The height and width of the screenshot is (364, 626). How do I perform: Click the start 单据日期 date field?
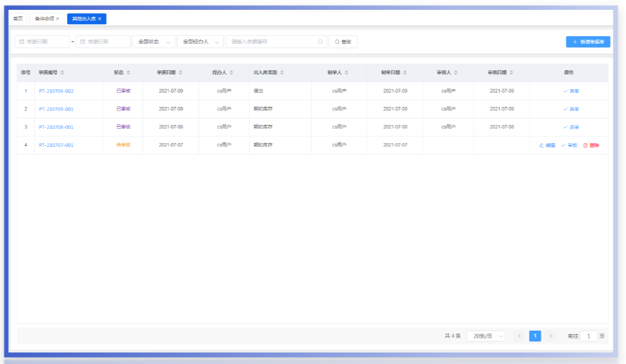(x=42, y=42)
